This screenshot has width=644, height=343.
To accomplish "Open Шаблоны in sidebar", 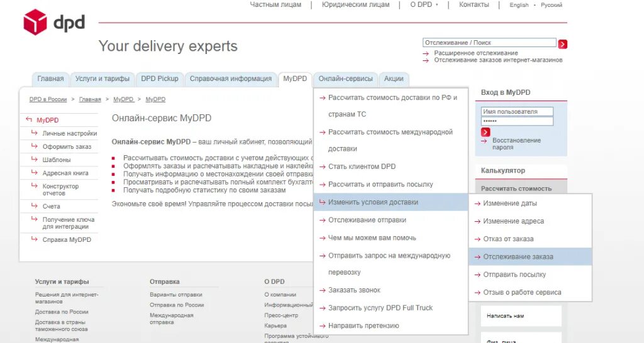I will (x=57, y=160).
